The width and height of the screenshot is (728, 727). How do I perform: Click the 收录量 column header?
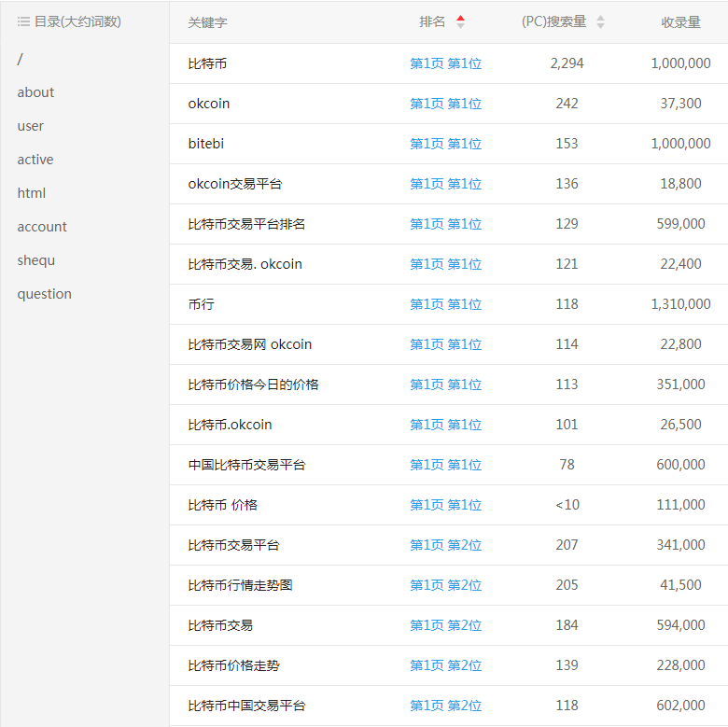[x=680, y=22]
